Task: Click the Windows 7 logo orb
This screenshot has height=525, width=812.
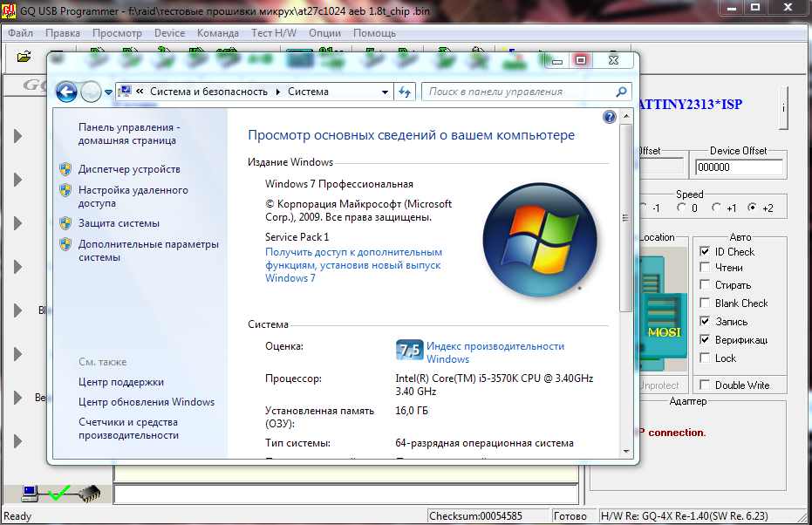Action: point(540,239)
